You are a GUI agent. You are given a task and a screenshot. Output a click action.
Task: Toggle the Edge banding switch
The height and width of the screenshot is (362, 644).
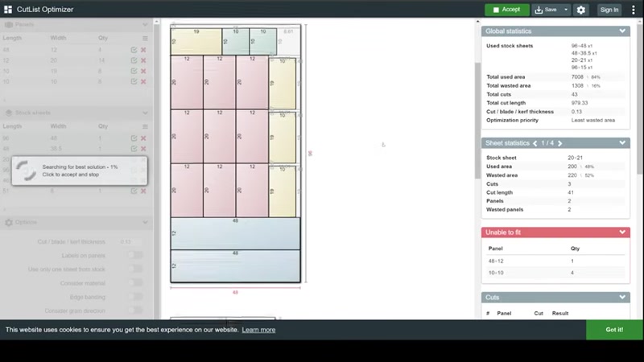click(x=134, y=297)
